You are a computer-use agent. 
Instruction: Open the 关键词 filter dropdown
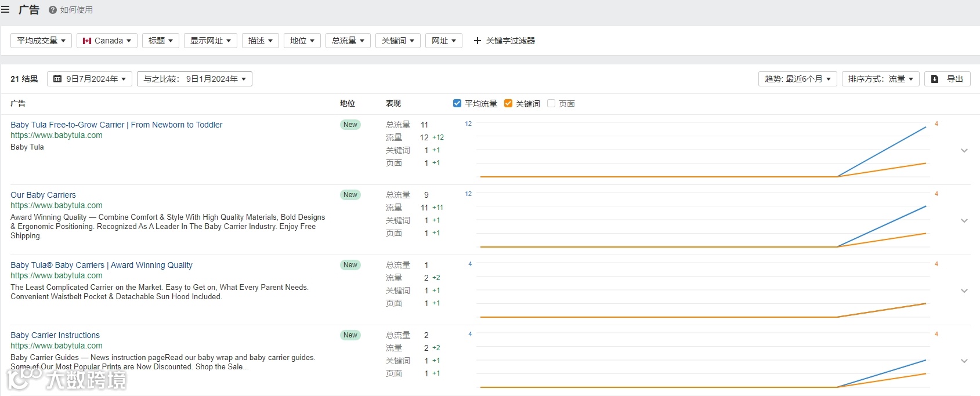[398, 41]
